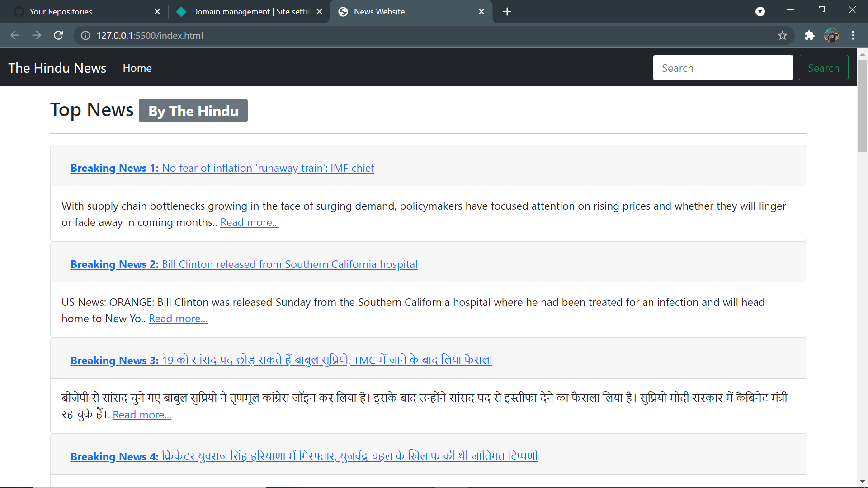Open the browser profile avatar
The height and width of the screenshot is (488, 868).
tap(832, 35)
